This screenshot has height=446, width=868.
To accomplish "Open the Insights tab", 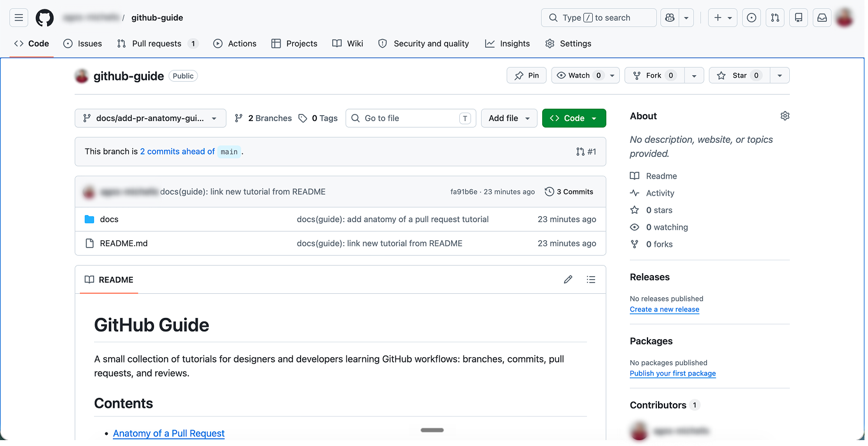I will click(x=508, y=43).
